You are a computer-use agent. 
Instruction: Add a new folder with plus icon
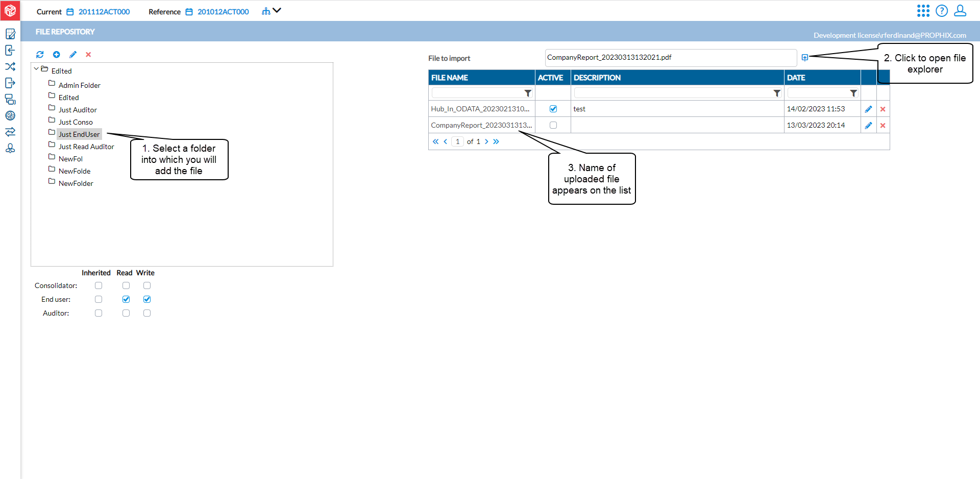pos(57,55)
